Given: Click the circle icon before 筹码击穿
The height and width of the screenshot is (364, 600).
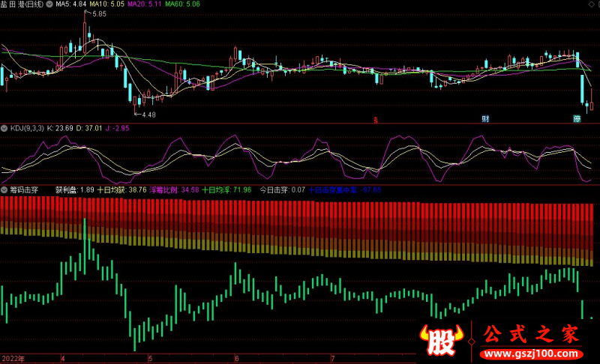Looking at the screenshot, I should click(x=4, y=190).
